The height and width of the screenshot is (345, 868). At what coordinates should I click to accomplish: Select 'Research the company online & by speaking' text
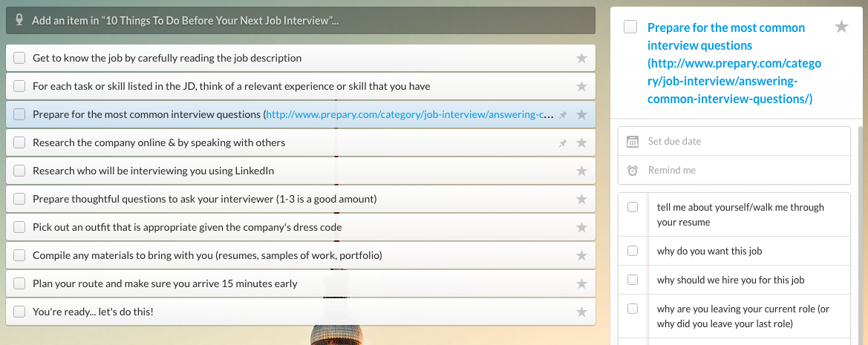tap(159, 142)
